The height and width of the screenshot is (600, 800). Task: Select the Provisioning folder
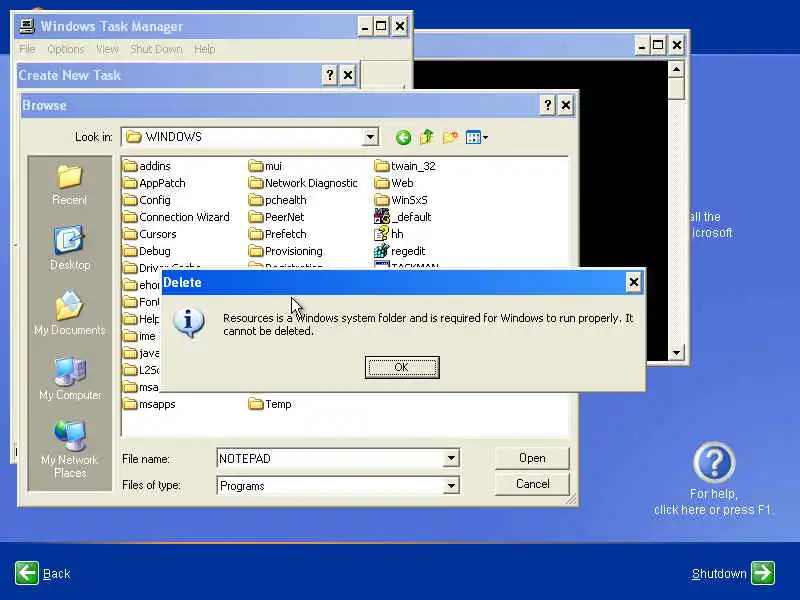tap(286, 251)
